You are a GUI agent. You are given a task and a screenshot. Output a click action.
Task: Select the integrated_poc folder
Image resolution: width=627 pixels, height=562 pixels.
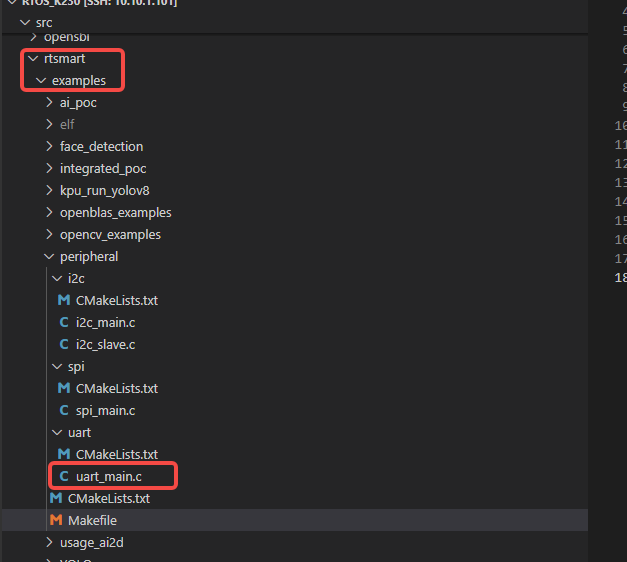coord(102,168)
